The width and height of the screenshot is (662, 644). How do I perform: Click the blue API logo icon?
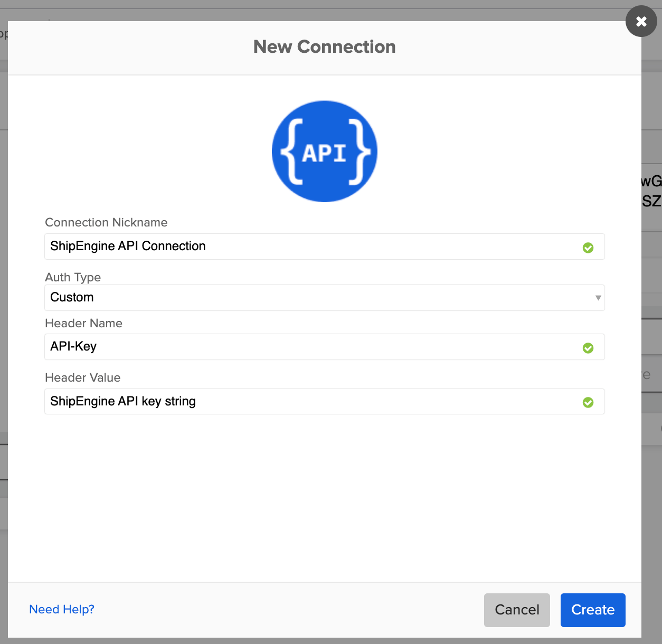click(325, 151)
